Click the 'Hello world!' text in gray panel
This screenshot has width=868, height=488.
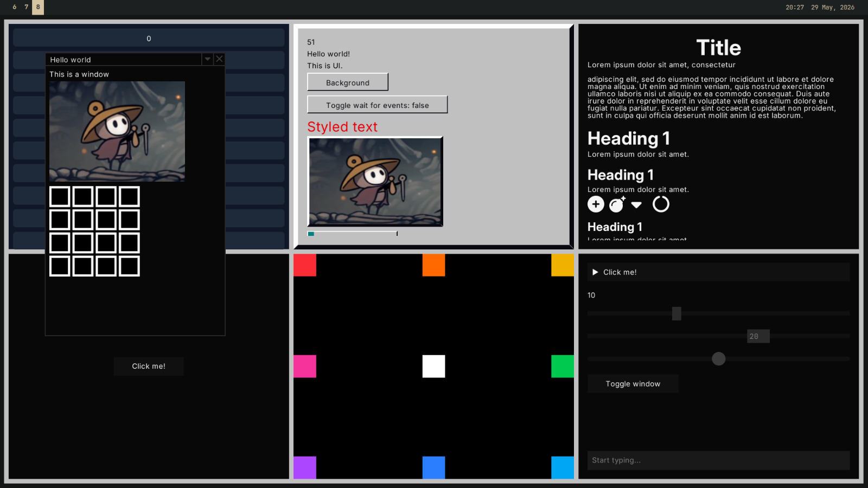(x=329, y=54)
